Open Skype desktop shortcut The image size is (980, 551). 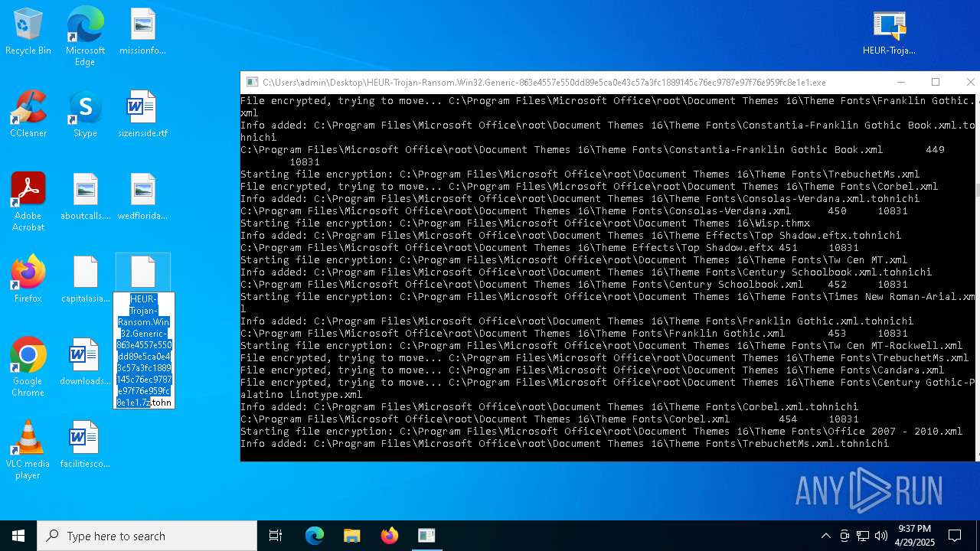coord(85,114)
